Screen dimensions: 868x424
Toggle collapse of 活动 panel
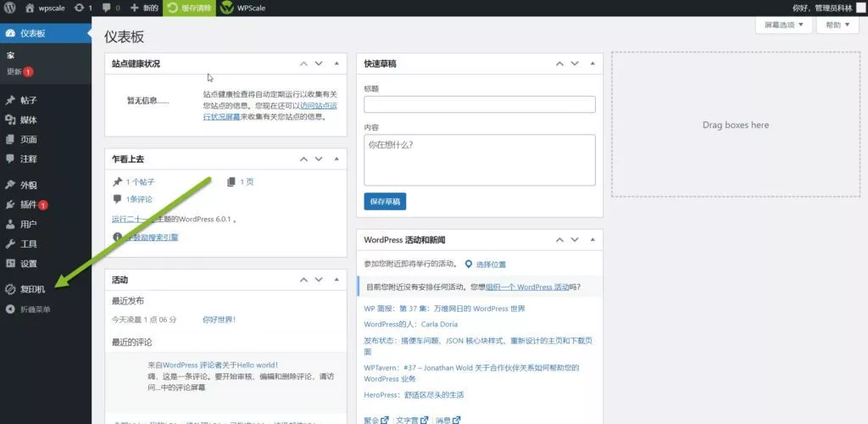[x=337, y=280]
